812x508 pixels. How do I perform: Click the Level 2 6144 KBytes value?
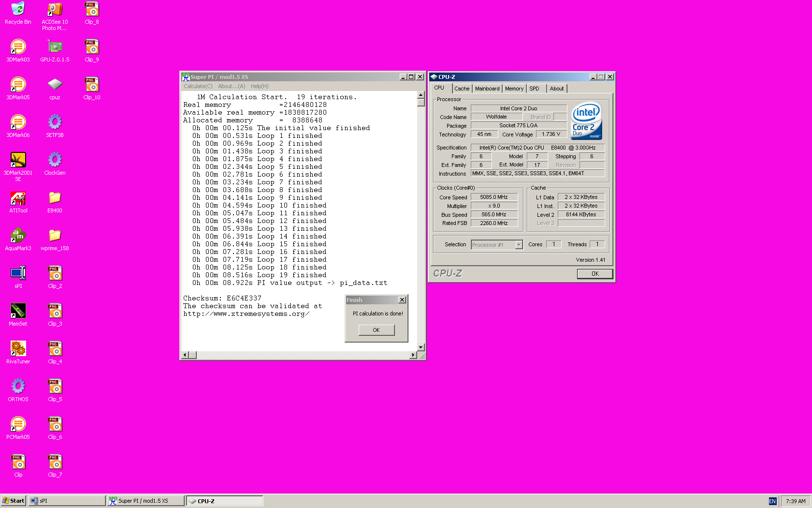tap(581, 214)
